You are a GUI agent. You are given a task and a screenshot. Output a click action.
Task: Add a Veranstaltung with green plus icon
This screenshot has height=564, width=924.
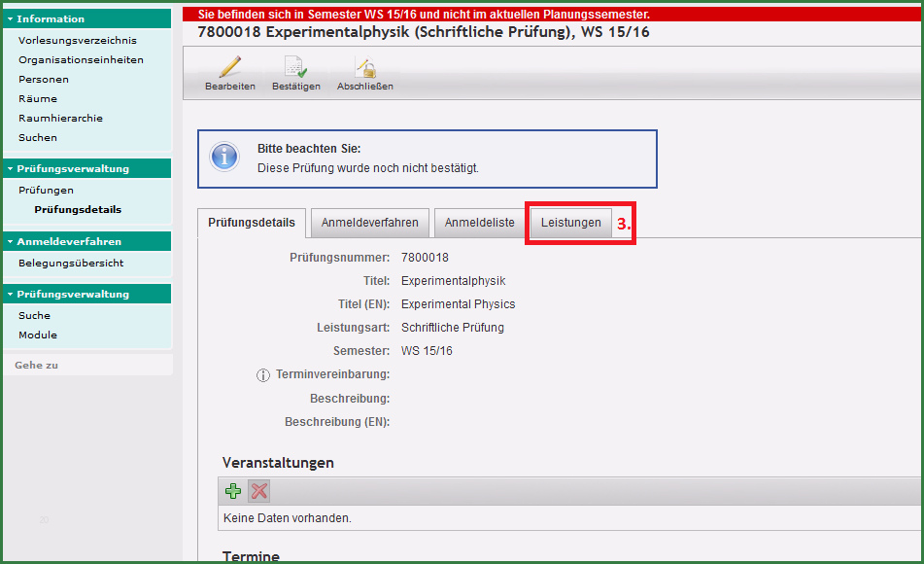point(234,491)
